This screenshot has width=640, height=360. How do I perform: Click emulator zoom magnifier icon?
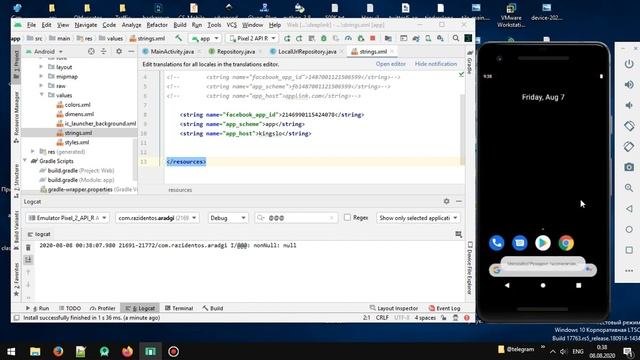pos(629,188)
